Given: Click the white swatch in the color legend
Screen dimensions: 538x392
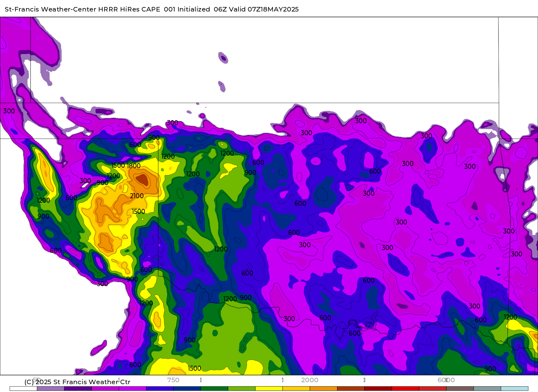Looking at the screenshot, I should (23, 389).
